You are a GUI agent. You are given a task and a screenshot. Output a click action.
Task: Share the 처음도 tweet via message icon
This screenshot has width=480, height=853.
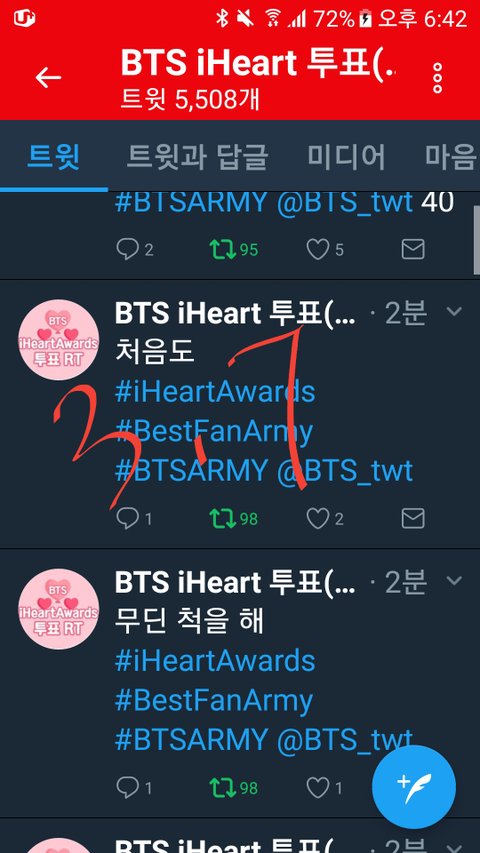413,518
